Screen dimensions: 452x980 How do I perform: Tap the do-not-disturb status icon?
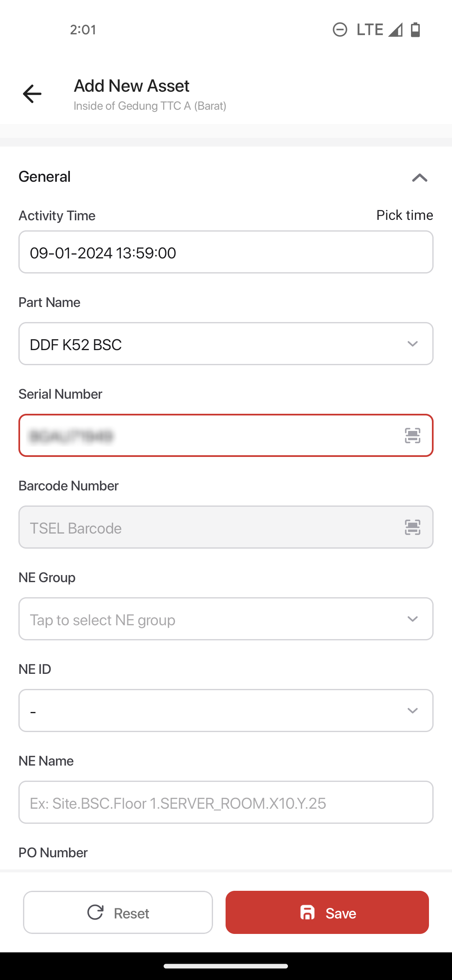(x=340, y=30)
